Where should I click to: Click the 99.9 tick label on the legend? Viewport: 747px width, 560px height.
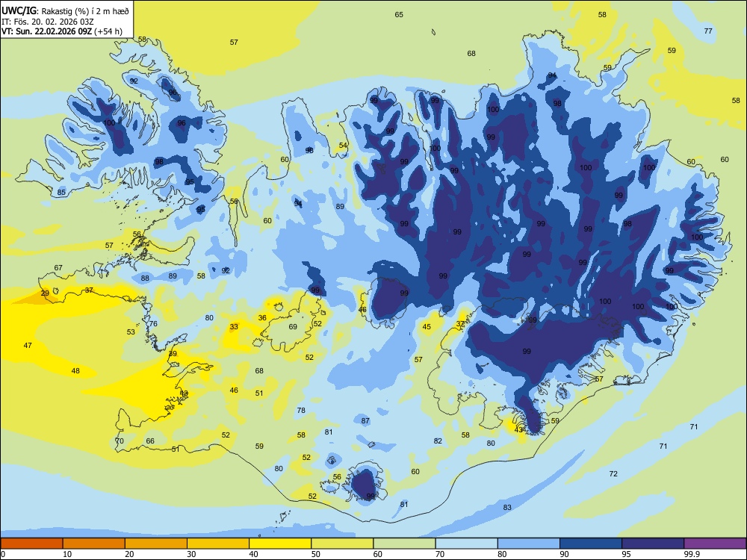(692, 554)
